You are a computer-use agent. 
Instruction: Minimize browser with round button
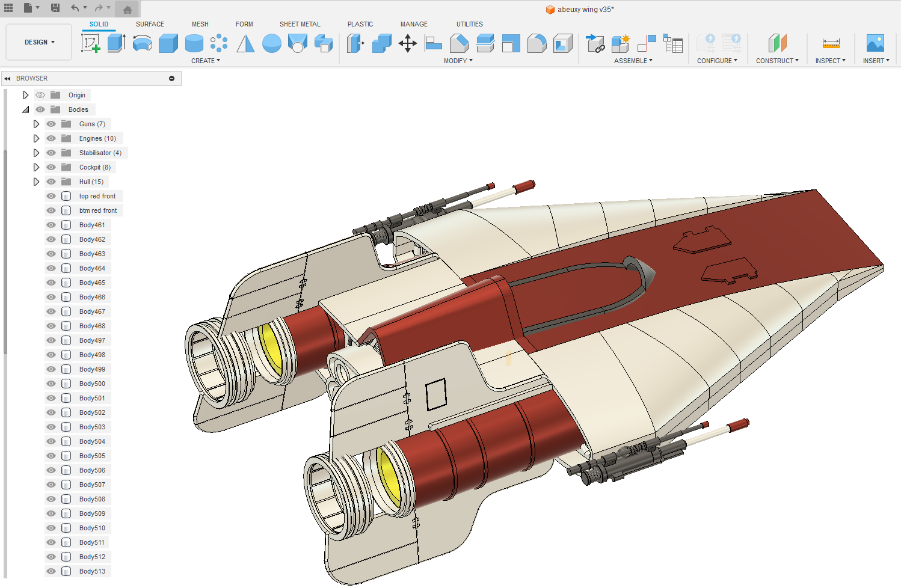(x=171, y=78)
